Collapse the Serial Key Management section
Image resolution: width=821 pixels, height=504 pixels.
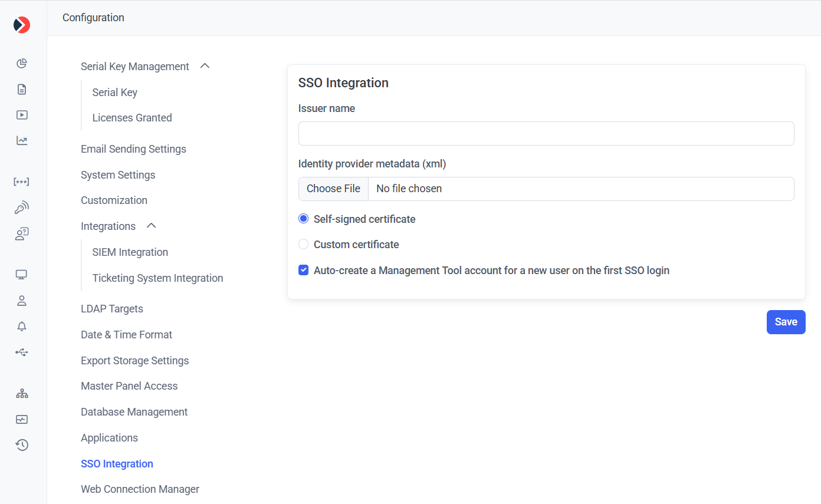[x=205, y=66]
